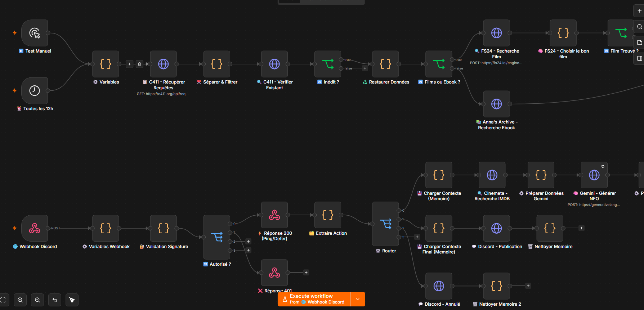Screen dimensions: 644x310
Task: Click the Inédit ? true output connector
Action: click(x=341, y=60)
